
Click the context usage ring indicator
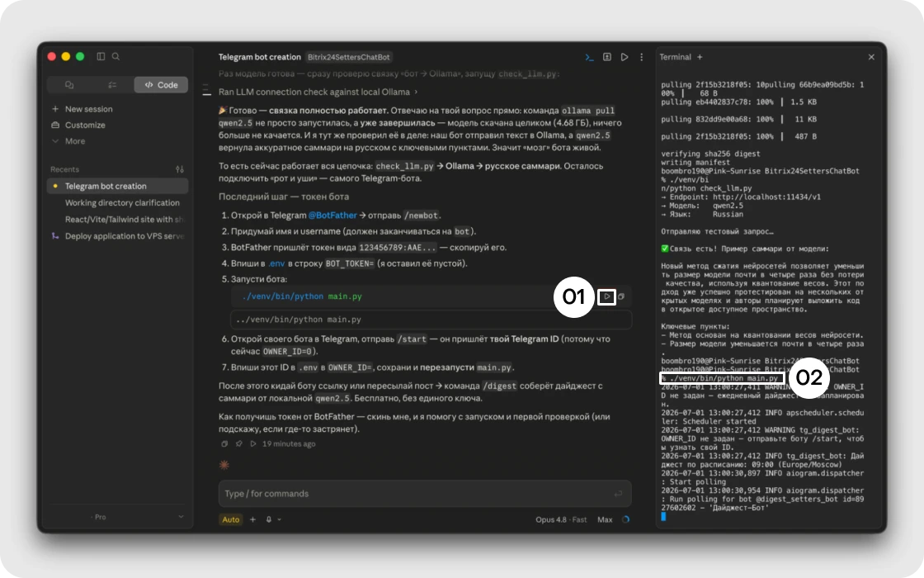pos(625,519)
